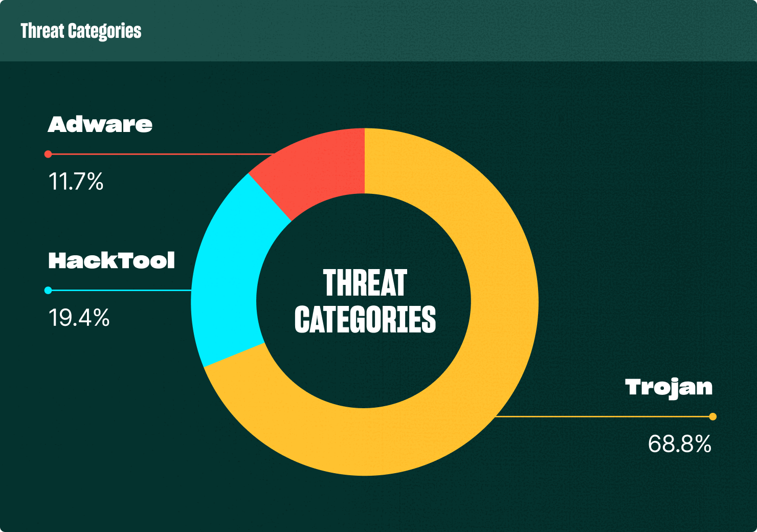757x532 pixels.
Task: Click the Adware category label
Action: (x=100, y=124)
